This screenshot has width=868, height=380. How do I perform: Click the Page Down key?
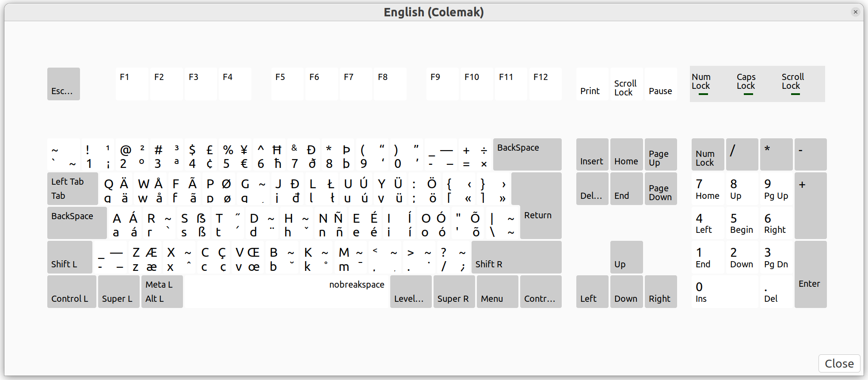pos(661,189)
